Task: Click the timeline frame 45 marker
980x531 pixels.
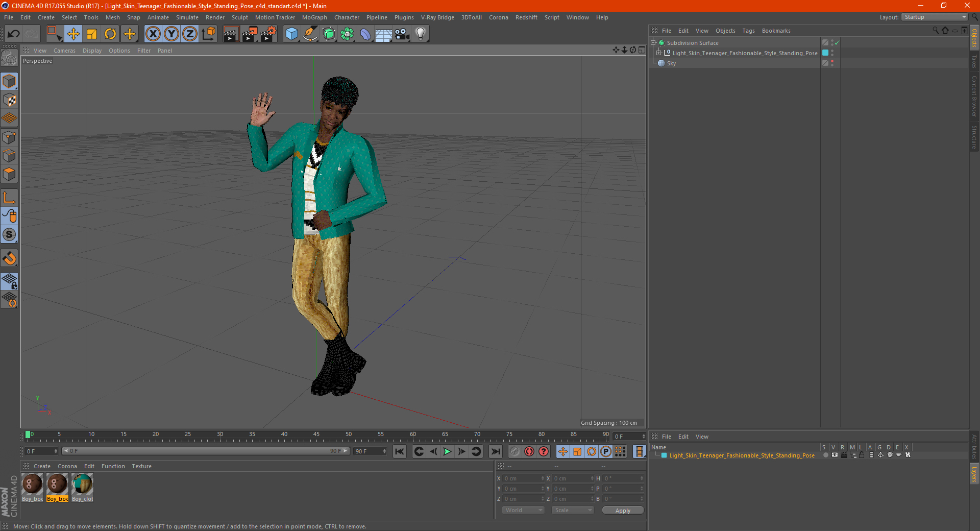Action: (316, 436)
